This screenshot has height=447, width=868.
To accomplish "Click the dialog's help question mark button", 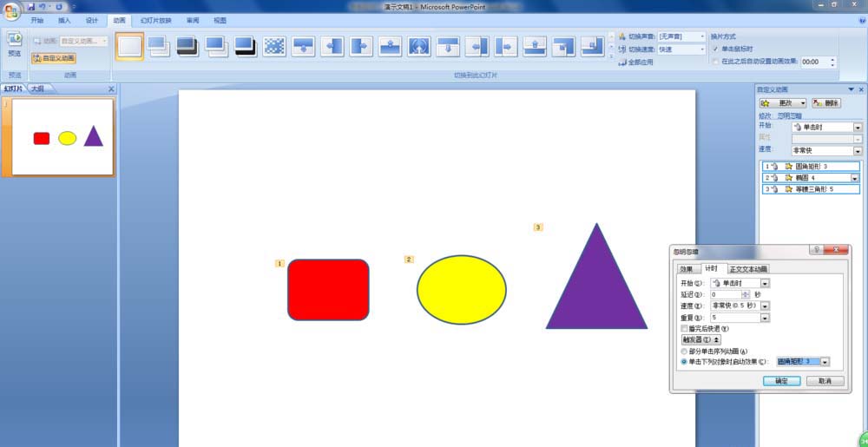I will click(x=816, y=251).
